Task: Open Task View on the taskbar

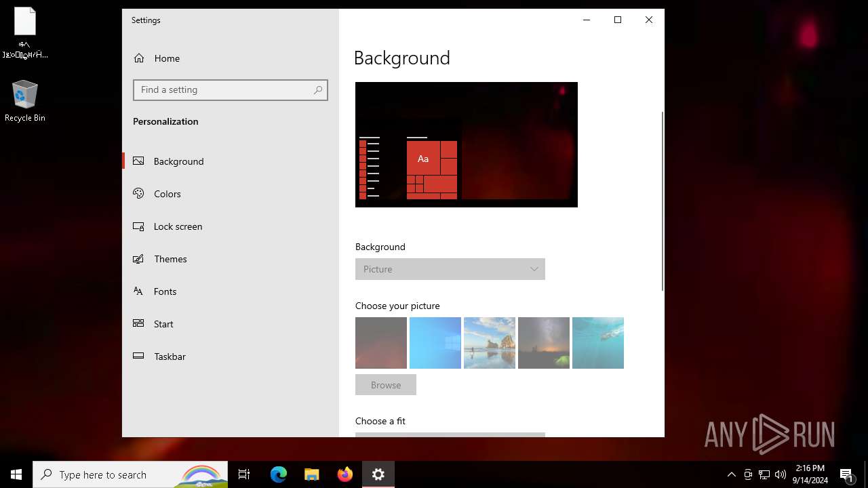Action: [x=244, y=474]
